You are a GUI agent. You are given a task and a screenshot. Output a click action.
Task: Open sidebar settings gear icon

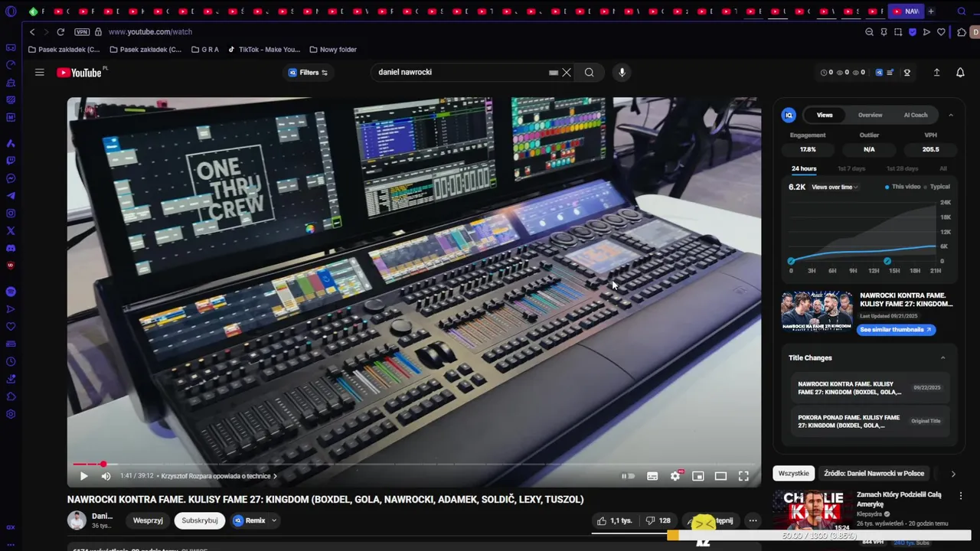(x=11, y=414)
